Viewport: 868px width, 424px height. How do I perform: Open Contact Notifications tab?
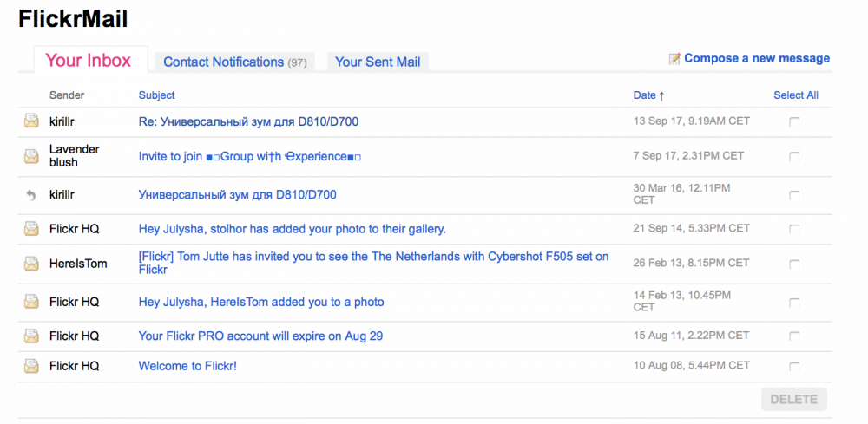[234, 62]
